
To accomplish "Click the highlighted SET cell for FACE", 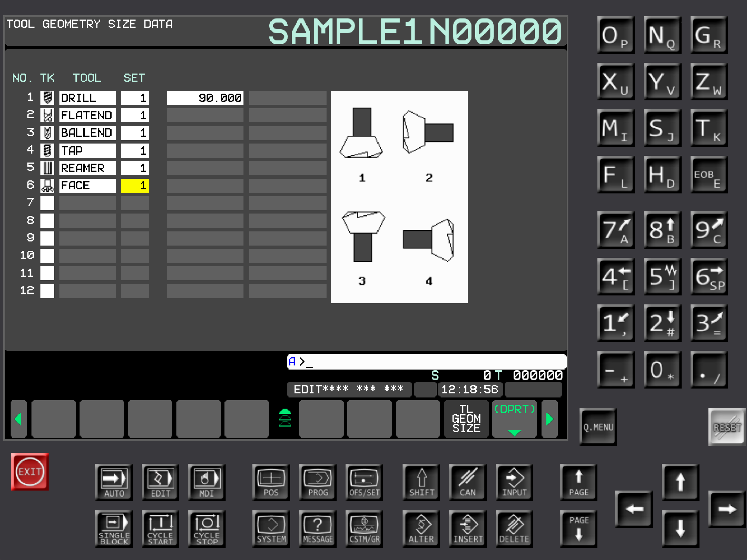I will point(135,186).
